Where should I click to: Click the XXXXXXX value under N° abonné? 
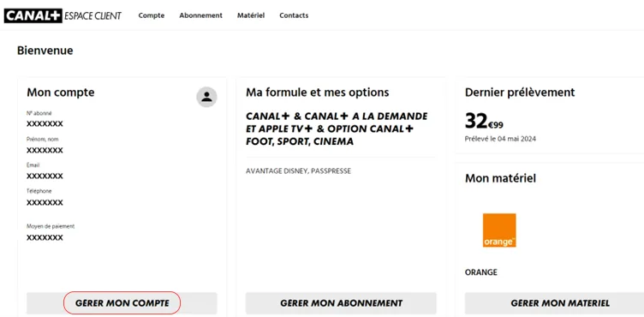tap(45, 123)
